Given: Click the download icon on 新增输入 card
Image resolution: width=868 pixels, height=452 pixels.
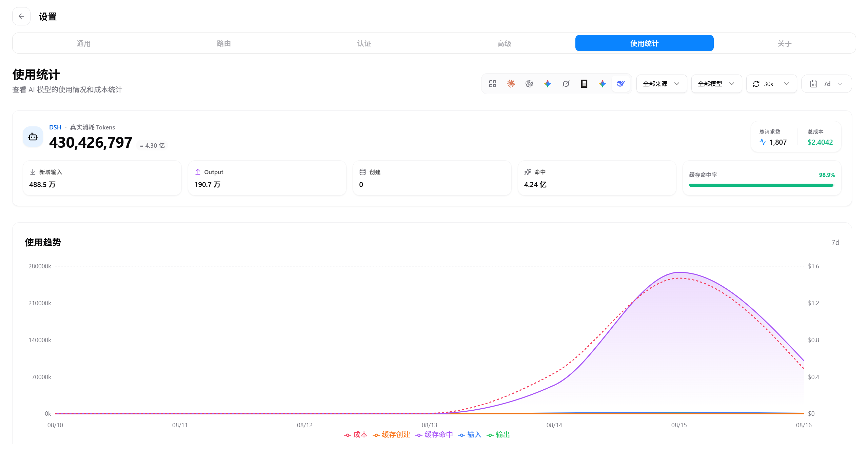Looking at the screenshot, I should [33, 172].
